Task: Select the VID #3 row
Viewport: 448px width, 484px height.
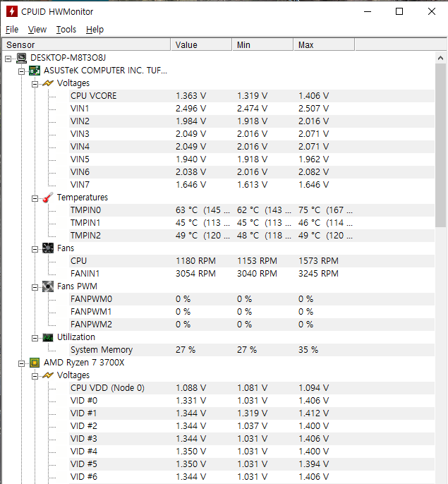Action: (x=252, y=438)
